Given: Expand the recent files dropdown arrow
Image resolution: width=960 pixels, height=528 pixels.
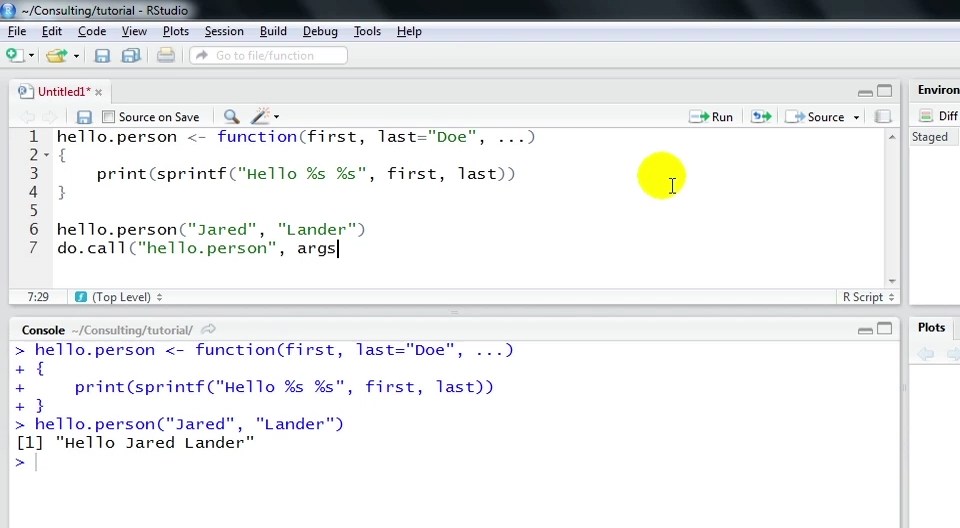Looking at the screenshot, I should (76, 56).
